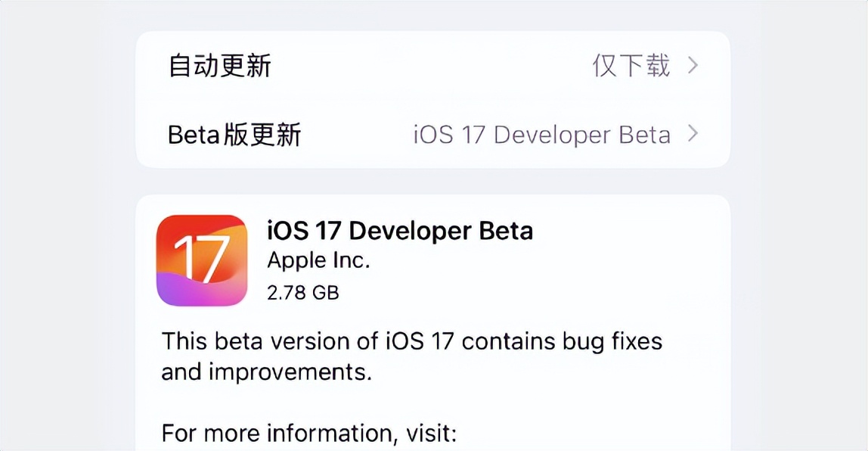868x451 pixels.
Task: Tap the colorful 17 gradient icon artwork
Action: pyautogui.click(x=203, y=260)
